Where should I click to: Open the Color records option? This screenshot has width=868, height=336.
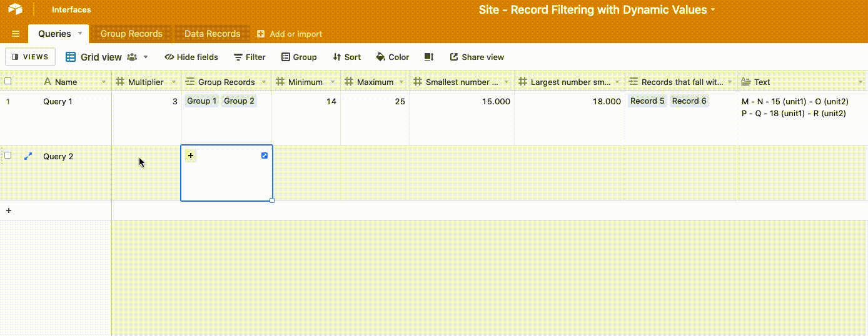392,57
